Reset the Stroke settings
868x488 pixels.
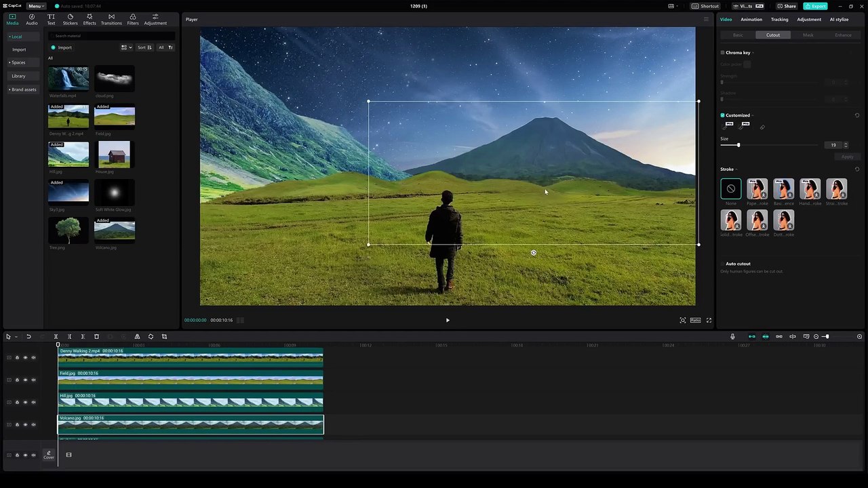point(857,169)
